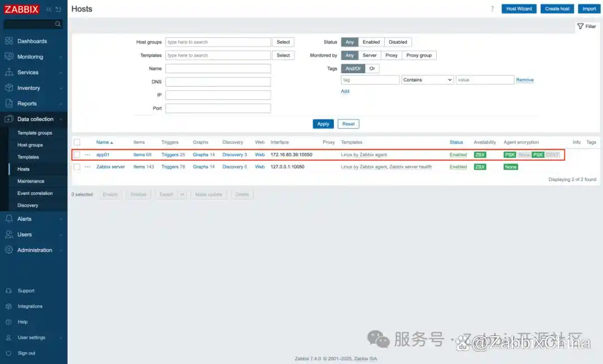The width and height of the screenshot is (603, 364).
Task: Open the three-dot menu for Zabbix server
Action: click(88, 167)
